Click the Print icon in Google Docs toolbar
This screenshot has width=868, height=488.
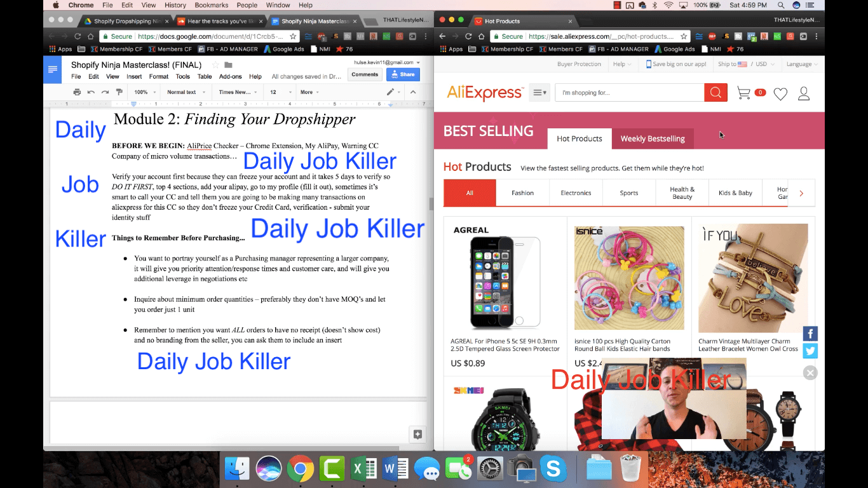(x=77, y=92)
